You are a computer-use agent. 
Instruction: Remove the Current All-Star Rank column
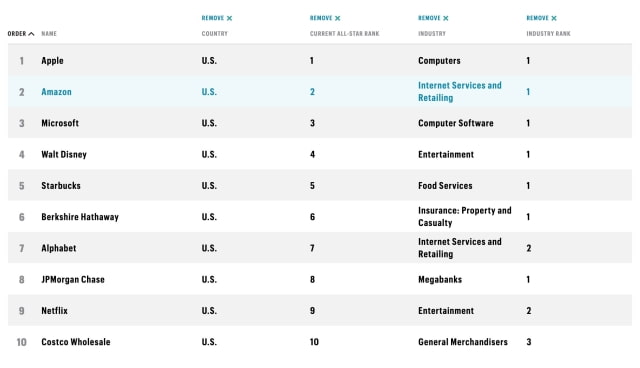click(x=325, y=18)
